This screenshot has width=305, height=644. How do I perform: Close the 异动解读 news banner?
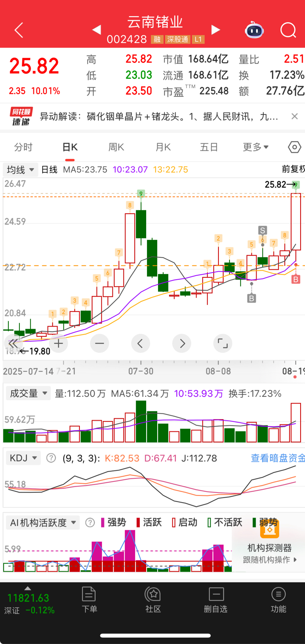pyautogui.click(x=294, y=116)
